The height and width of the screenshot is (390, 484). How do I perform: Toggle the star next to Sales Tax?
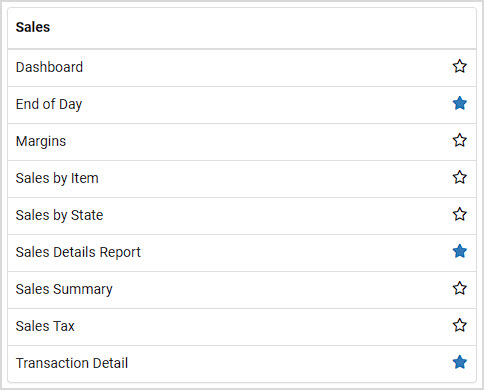(x=460, y=325)
